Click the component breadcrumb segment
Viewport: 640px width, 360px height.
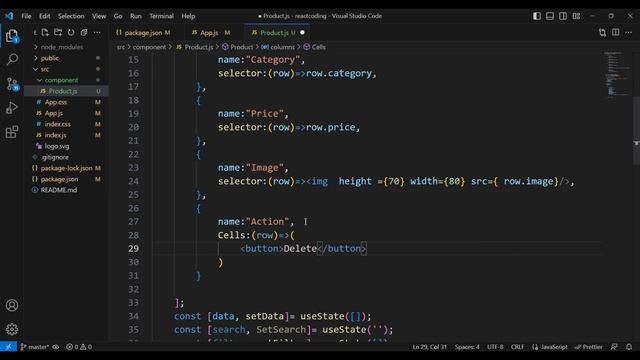[x=149, y=47]
